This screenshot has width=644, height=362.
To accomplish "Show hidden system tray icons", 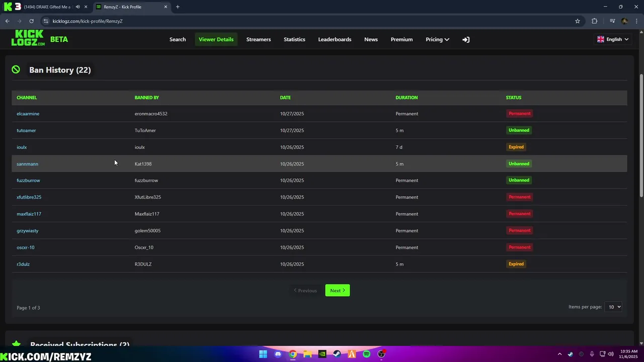I will [x=559, y=354].
